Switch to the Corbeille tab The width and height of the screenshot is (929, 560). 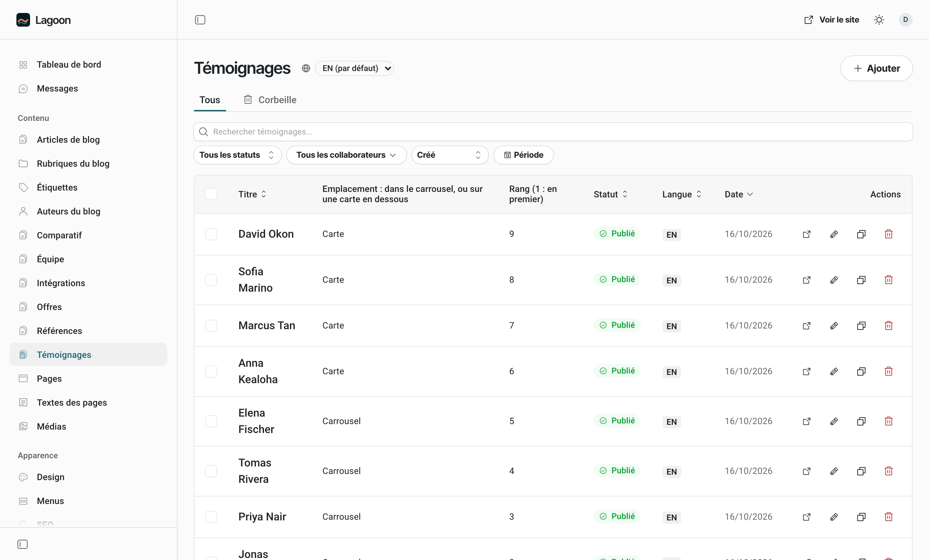(270, 100)
